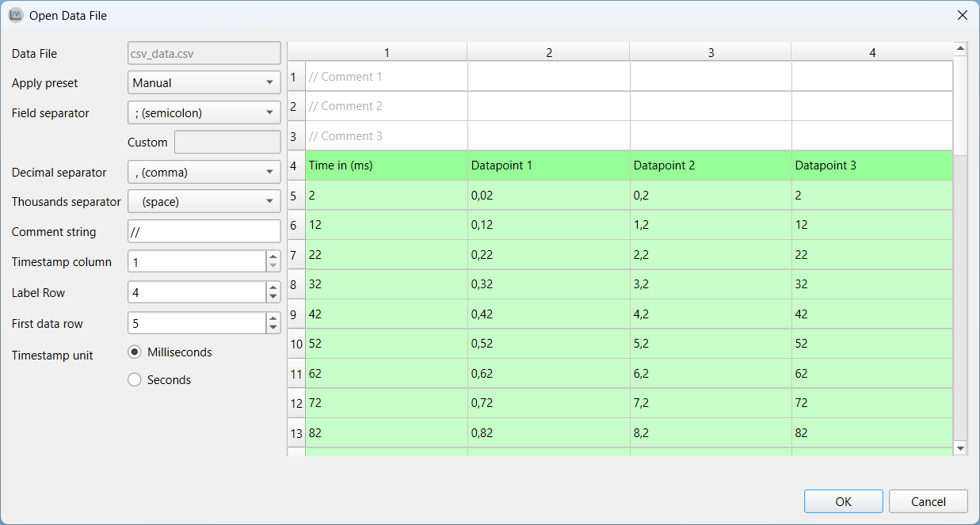The image size is (980, 525).
Task: Click the Data File path field
Action: coord(204,53)
